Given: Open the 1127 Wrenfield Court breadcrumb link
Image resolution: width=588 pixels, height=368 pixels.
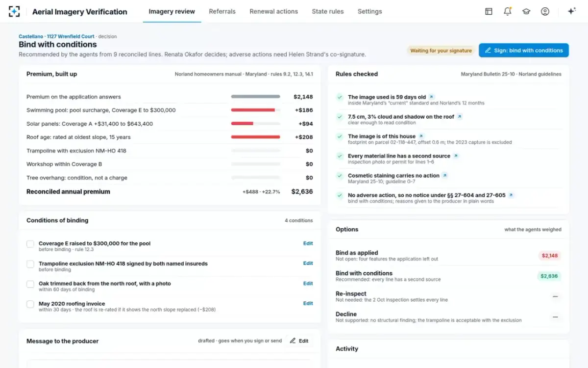Looking at the screenshot, I should click(x=71, y=36).
